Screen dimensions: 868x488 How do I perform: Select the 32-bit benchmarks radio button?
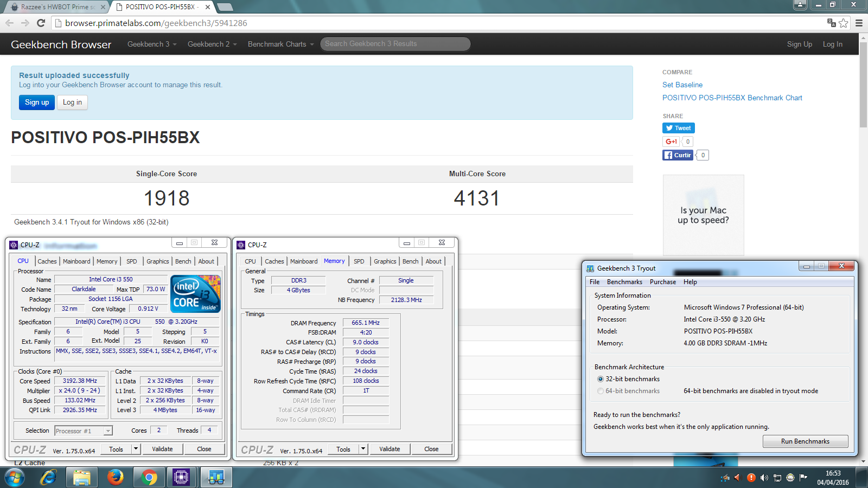tap(601, 379)
